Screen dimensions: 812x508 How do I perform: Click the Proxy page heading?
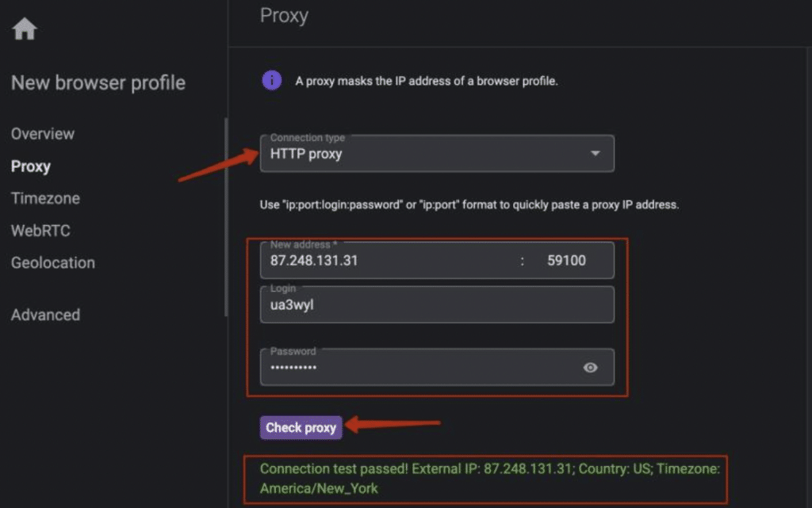pyautogui.click(x=285, y=16)
